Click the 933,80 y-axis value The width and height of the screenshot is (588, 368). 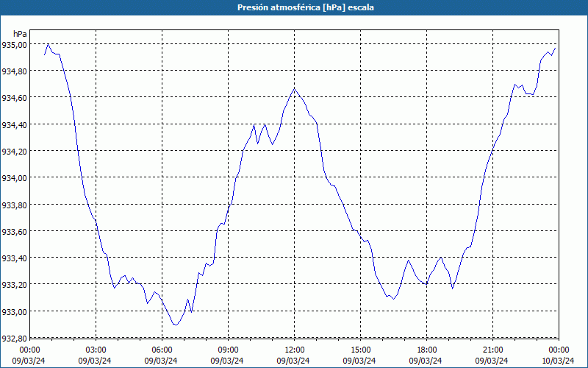click(x=14, y=205)
